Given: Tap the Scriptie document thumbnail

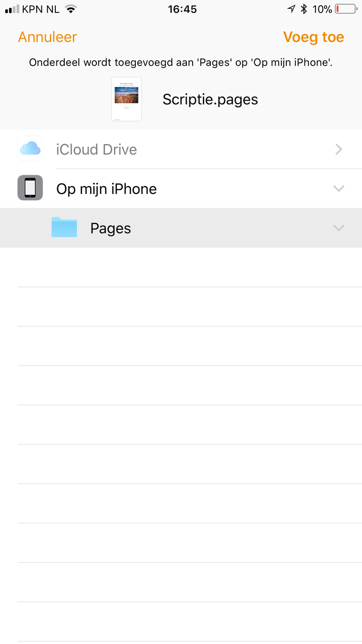Looking at the screenshot, I should pos(126,99).
